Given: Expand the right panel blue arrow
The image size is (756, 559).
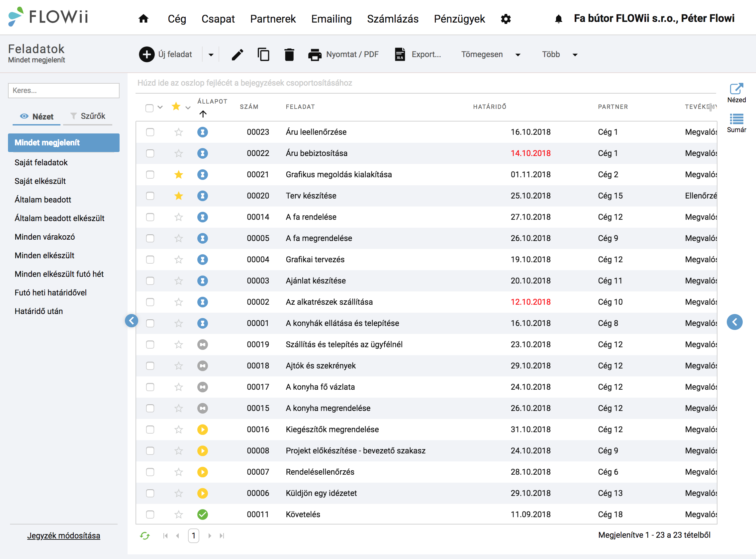Looking at the screenshot, I should point(734,322).
